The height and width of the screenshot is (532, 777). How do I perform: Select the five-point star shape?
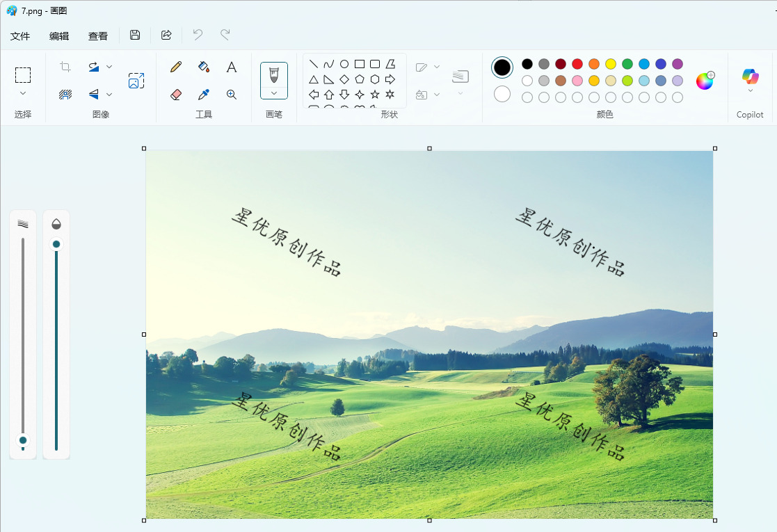tap(375, 94)
